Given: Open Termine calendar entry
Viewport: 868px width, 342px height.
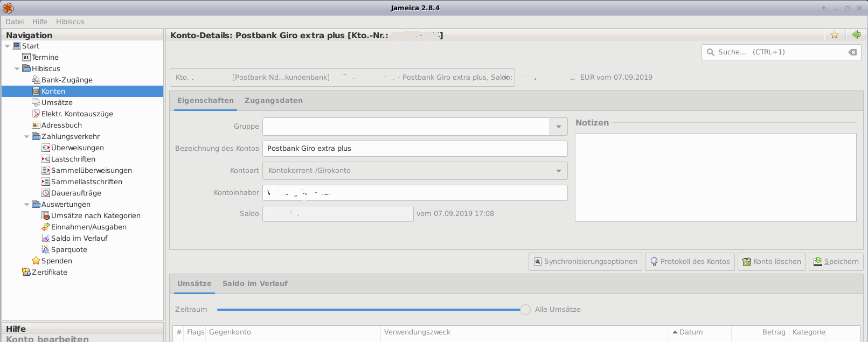Looking at the screenshot, I should [45, 57].
